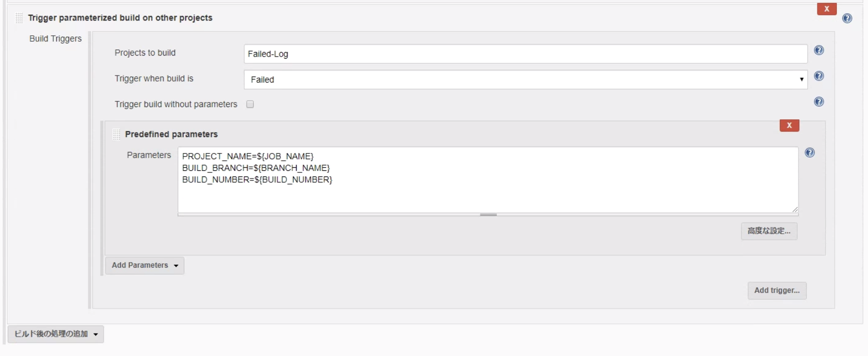Open the ビルド後の処理の追加 dropdown
The image size is (868, 356).
[56, 334]
